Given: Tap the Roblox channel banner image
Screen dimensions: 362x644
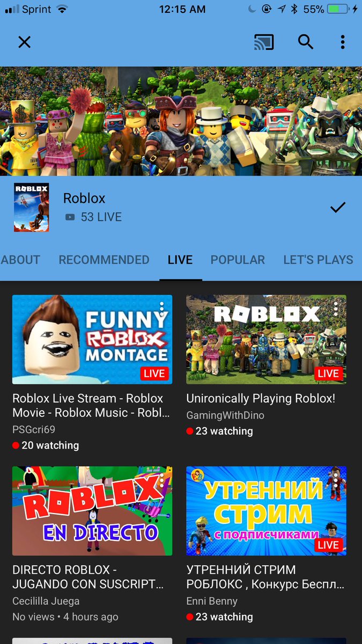Looking at the screenshot, I should 181,121.
